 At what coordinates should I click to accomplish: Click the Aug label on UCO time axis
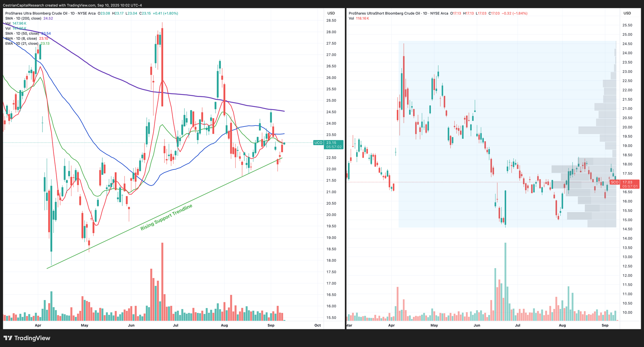224,325
